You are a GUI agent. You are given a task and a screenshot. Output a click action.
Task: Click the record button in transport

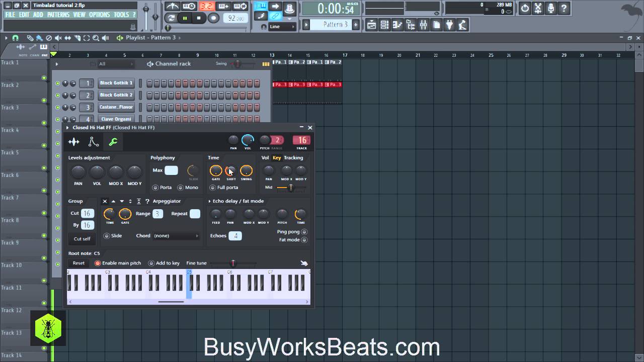point(213,18)
